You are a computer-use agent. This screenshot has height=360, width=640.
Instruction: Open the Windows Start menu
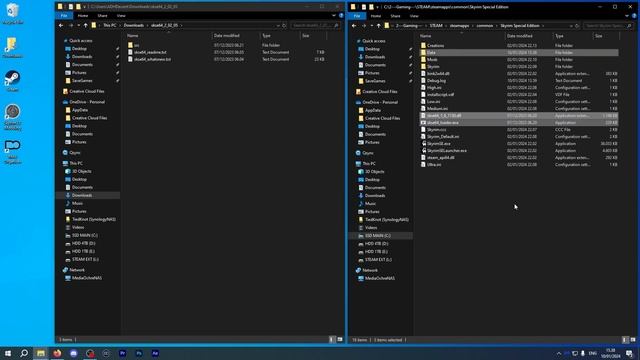click(8, 353)
